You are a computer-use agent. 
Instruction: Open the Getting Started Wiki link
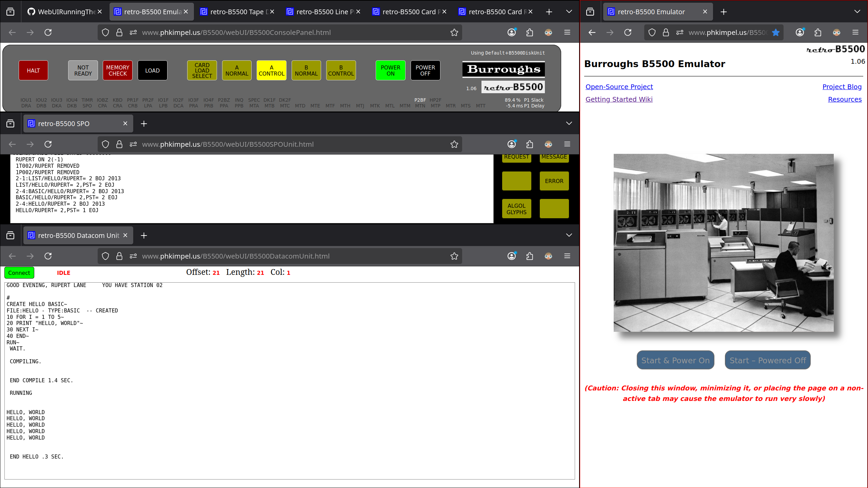coord(619,99)
